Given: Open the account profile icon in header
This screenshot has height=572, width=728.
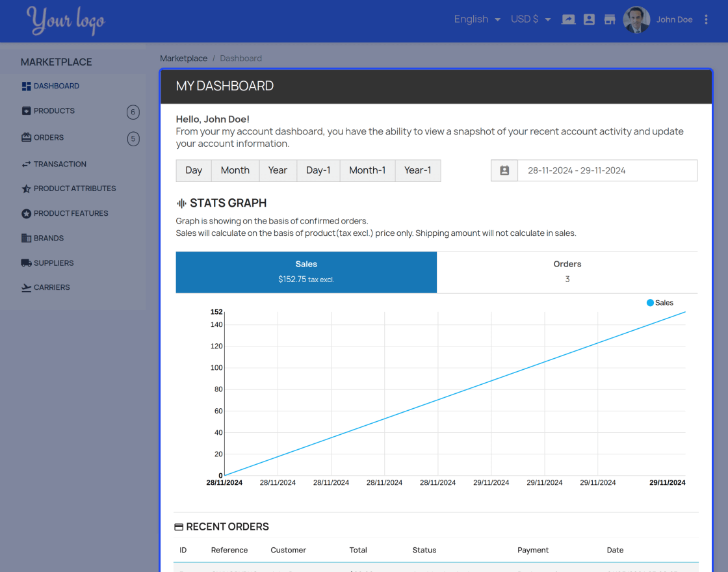Looking at the screenshot, I should [x=589, y=19].
